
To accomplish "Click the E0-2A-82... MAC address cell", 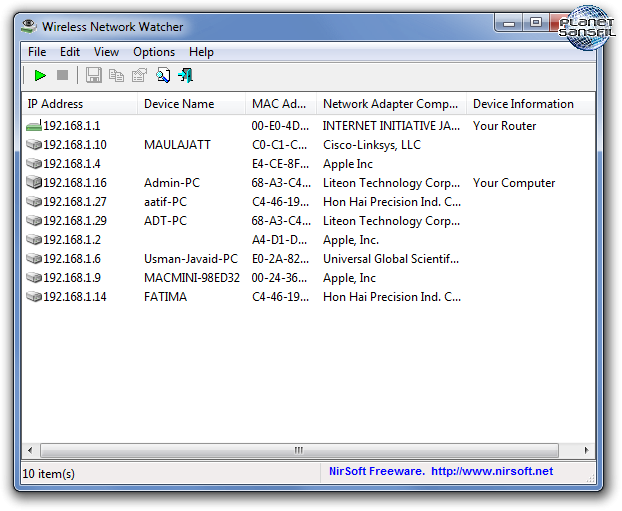I will point(280,259).
